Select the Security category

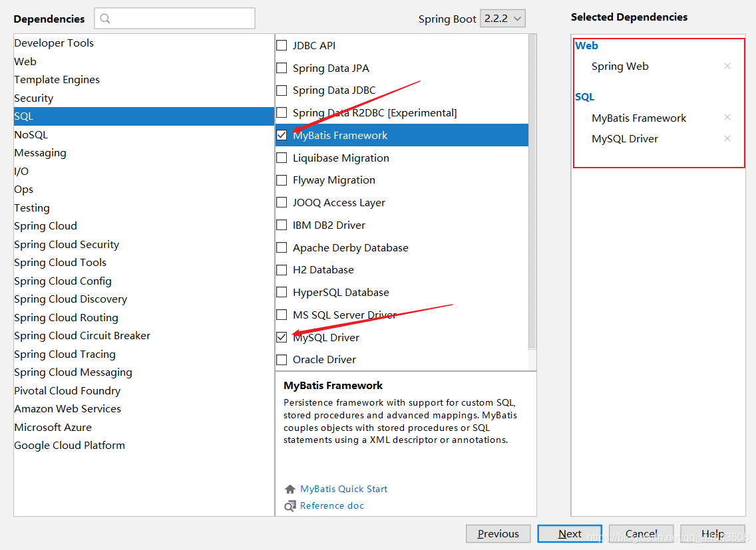pyautogui.click(x=144, y=98)
